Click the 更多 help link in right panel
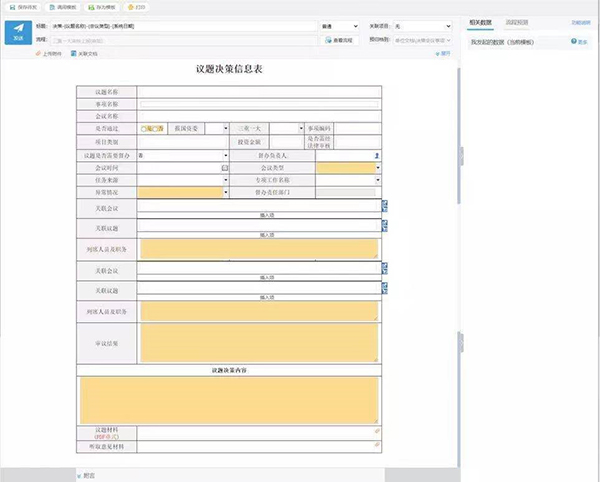Viewport: 600px width, 482px height. click(x=579, y=42)
